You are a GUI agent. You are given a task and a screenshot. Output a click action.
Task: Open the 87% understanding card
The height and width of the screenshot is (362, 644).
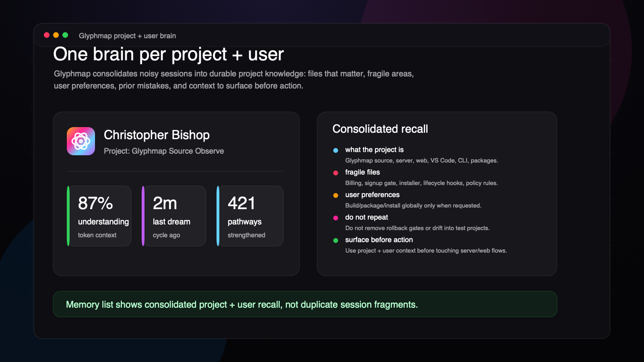(99, 216)
